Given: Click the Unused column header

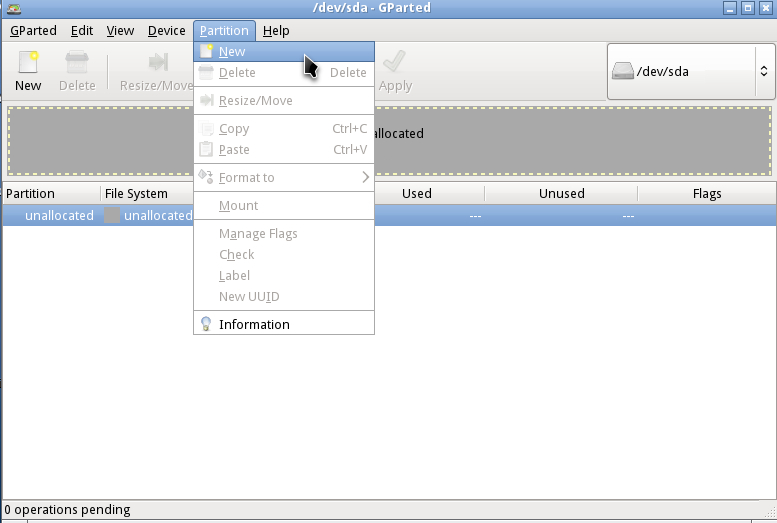Looking at the screenshot, I should [561, 193].
